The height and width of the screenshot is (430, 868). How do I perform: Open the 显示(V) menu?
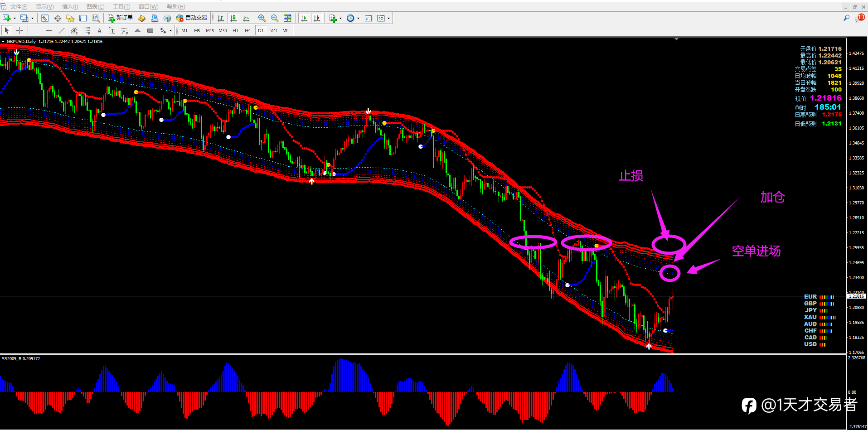(44, 7)
